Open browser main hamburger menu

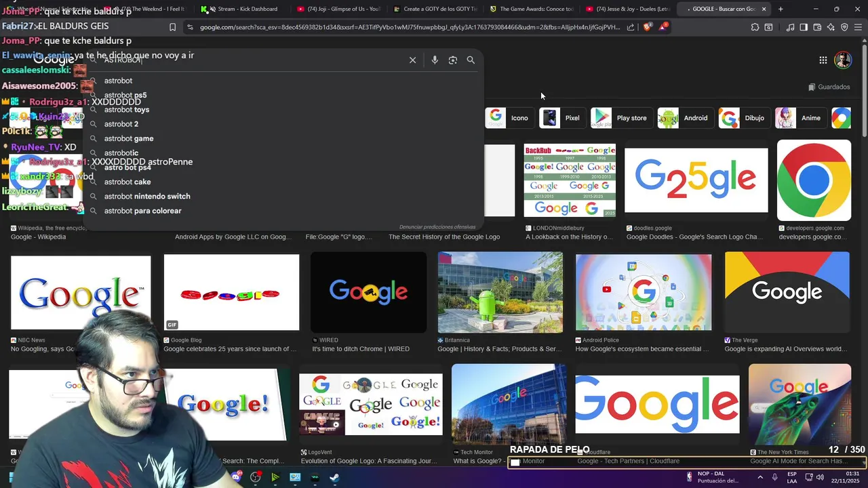point(858,27)
